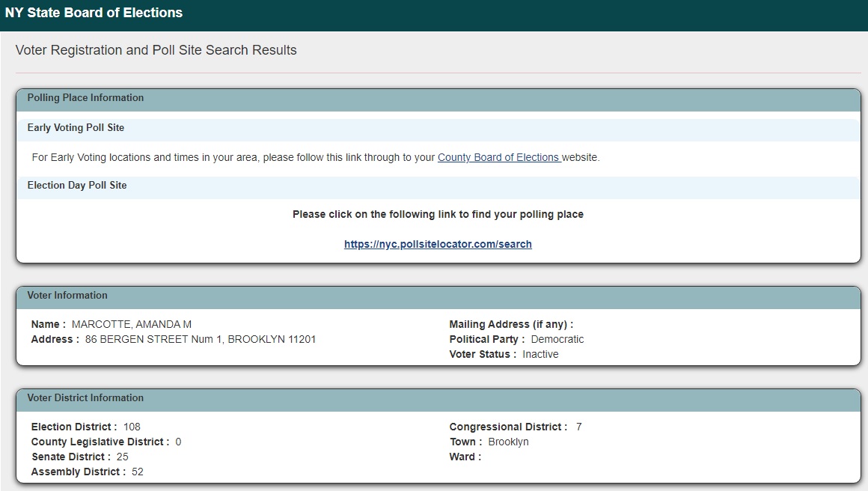
Task: Click the Mailing Address (if any) label
Action: tap(511, 324)
